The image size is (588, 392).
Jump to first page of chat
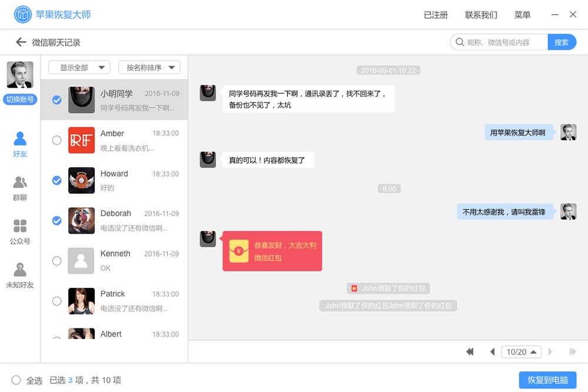(x=470, y=351)
